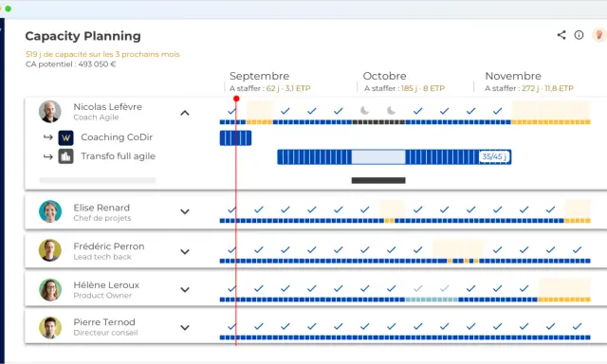Click the Transfo full agile project icon
The width and height of the screenshot is (607, 364).
(x=65, y=156)
